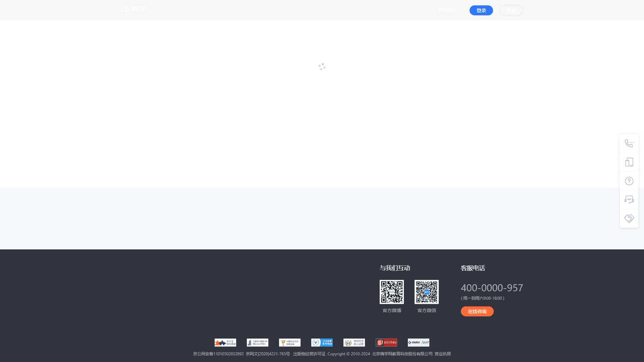Open the 京网文[2020]4221-765号 link

point(268,354)
